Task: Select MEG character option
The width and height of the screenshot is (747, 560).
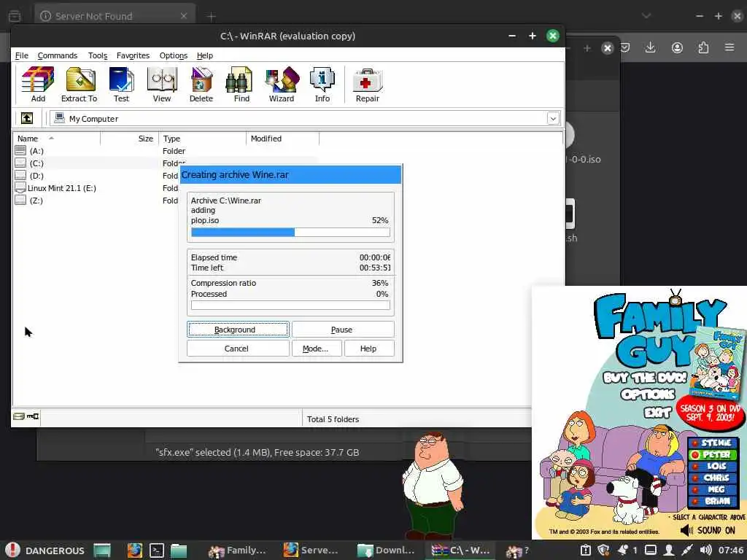Action: 713,489
